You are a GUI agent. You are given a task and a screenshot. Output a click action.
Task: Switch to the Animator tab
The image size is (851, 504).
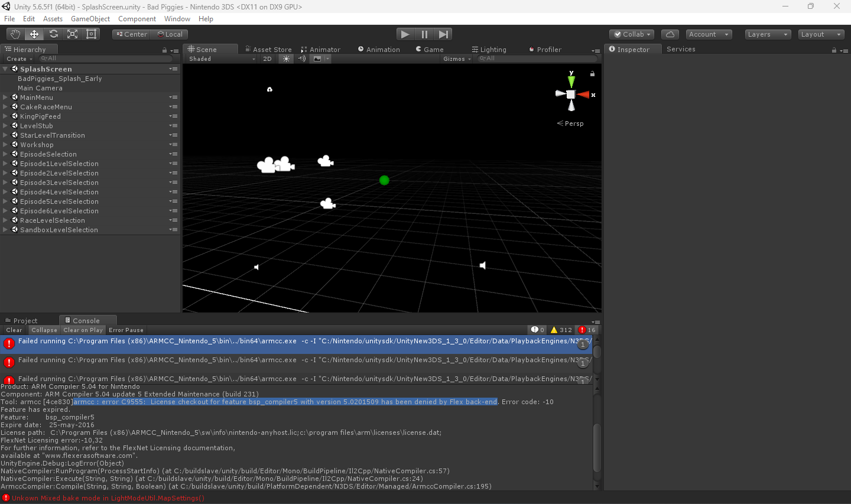(321, 50)
